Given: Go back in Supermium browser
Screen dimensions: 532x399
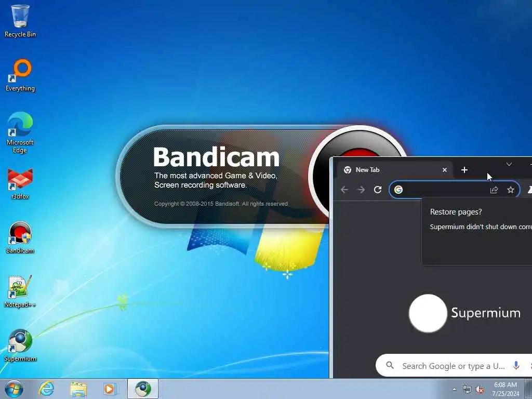Looking at the screenshot, I should pos(344,190).
